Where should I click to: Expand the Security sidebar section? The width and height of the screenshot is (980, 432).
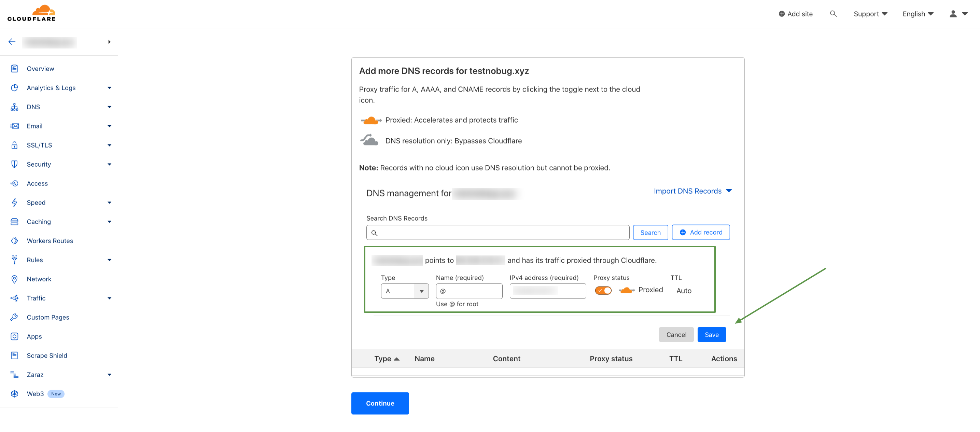[x=110, y=164]
